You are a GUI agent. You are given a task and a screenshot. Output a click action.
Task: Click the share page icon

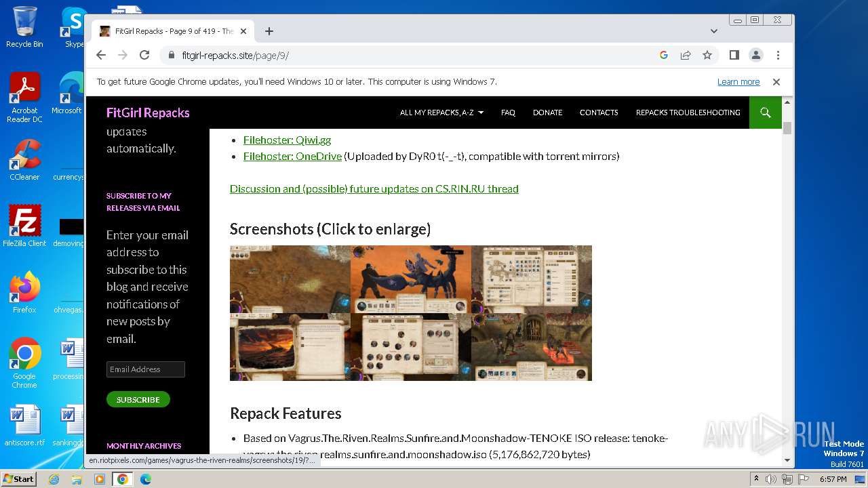[x=686, y=55]
